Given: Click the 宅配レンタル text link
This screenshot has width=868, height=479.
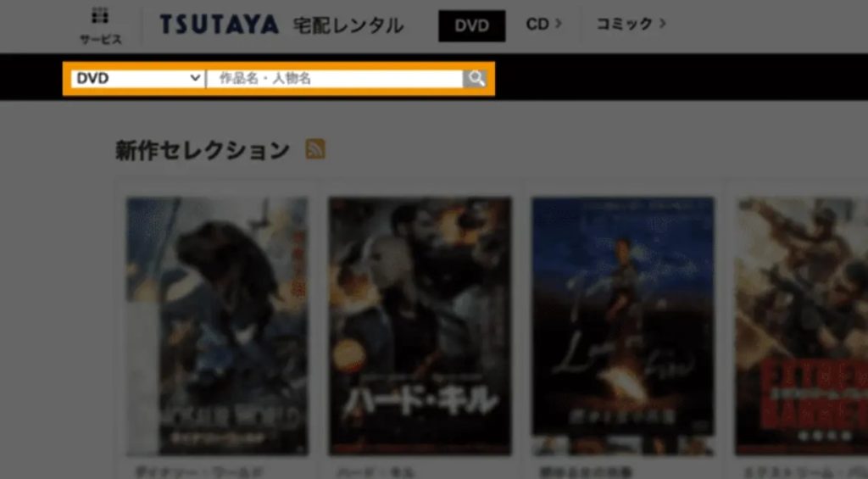Looking at the screenshot, I should [x=348, y=25].
